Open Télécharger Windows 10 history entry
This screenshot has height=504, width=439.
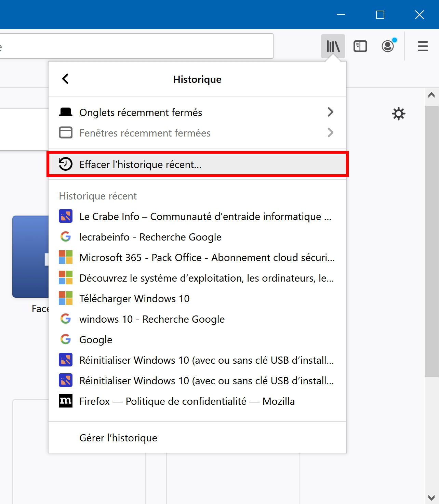[197, 298]
